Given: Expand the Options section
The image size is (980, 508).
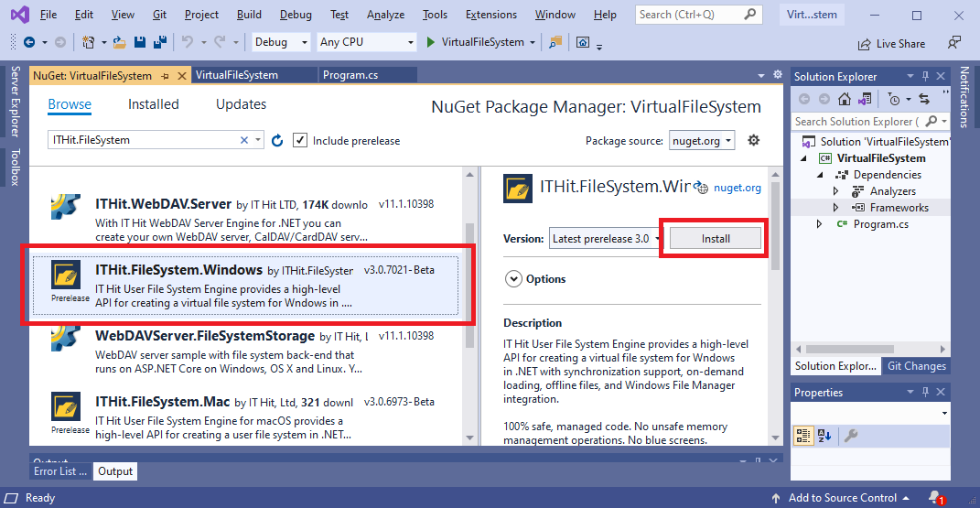Looking at the screenshot, I should coord(512,279).
